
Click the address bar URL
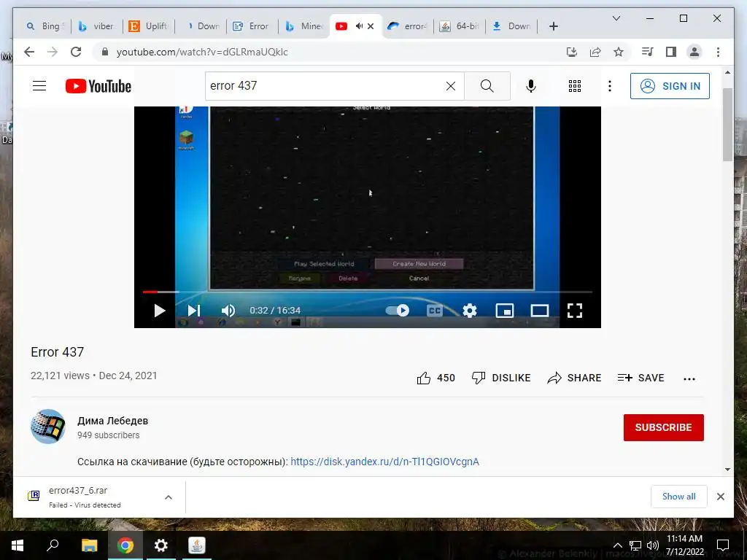pos(202,52)
